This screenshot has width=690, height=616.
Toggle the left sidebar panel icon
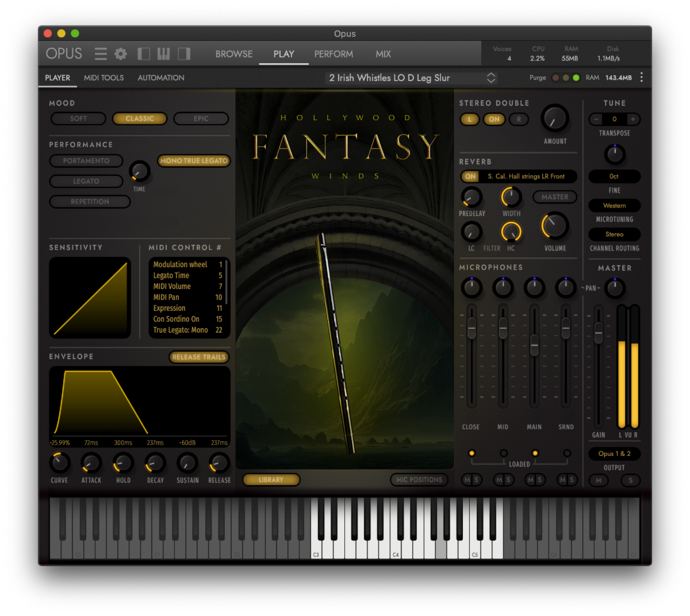pyautogui.click(x=144, y=54)
